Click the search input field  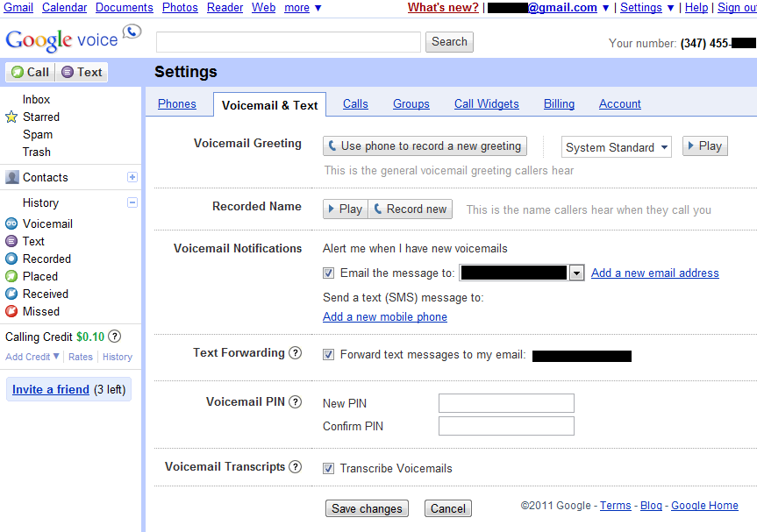(x=289, y=42)
